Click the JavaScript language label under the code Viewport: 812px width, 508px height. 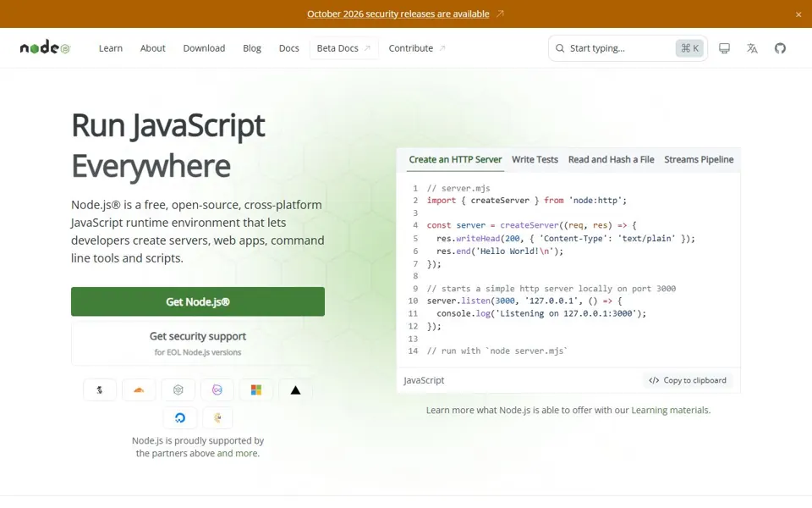tap(424, 380)
